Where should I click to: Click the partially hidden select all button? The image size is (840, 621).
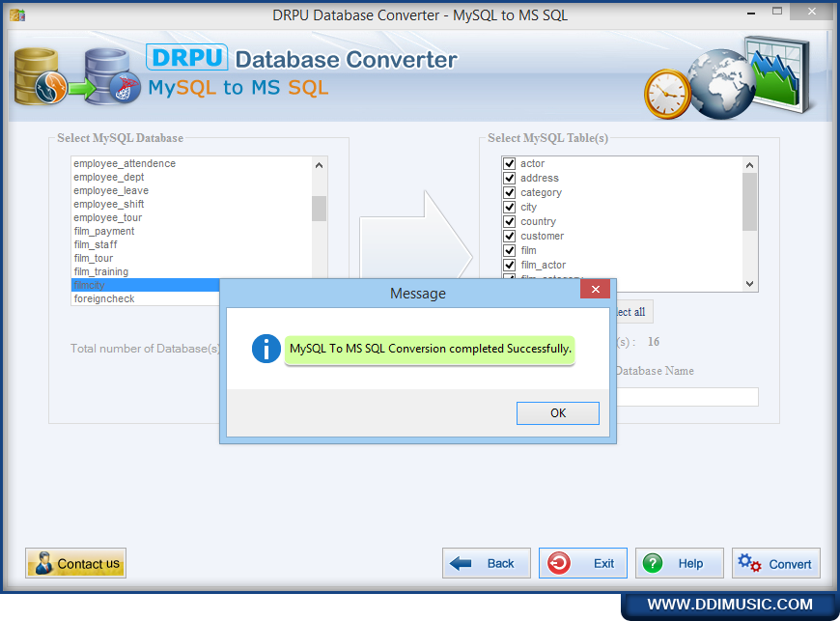coord(634,312)
